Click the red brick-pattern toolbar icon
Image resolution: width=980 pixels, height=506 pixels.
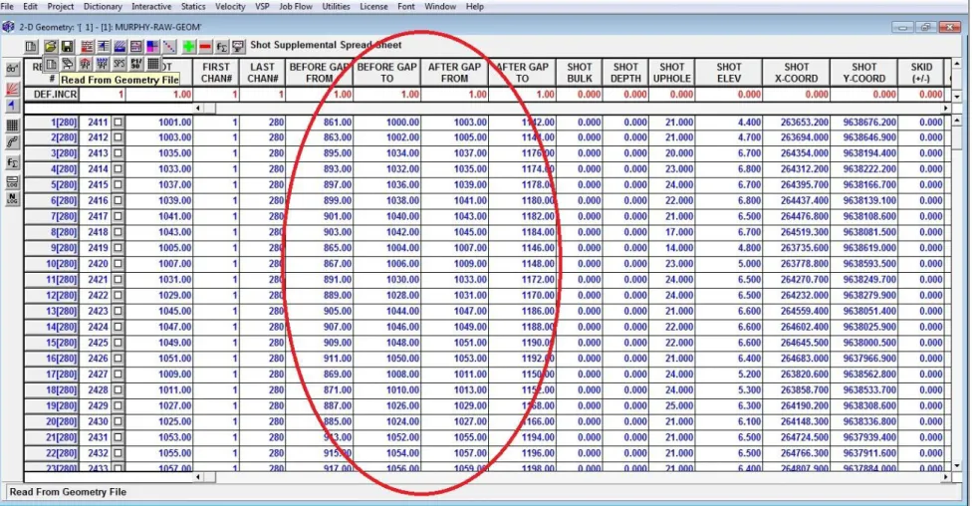coord(87,46)
